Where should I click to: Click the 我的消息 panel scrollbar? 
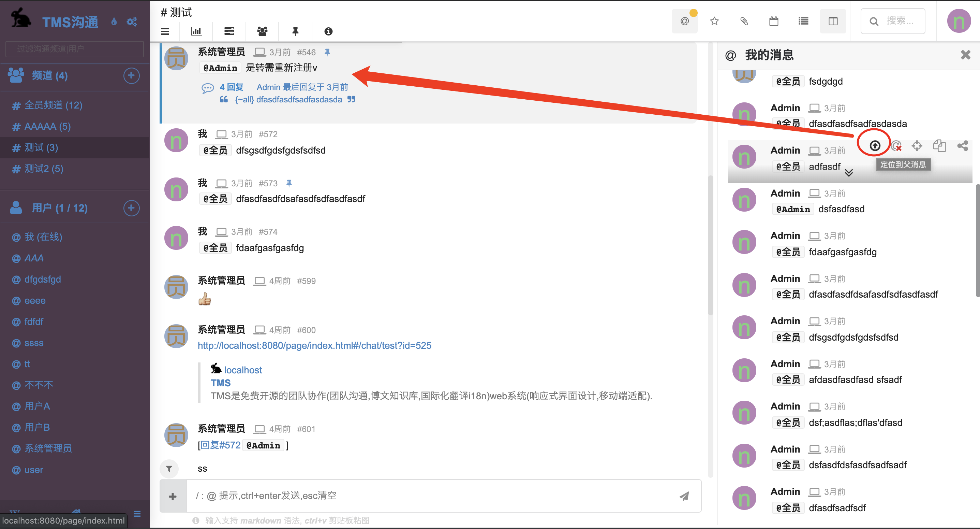(x=978, y=240)
